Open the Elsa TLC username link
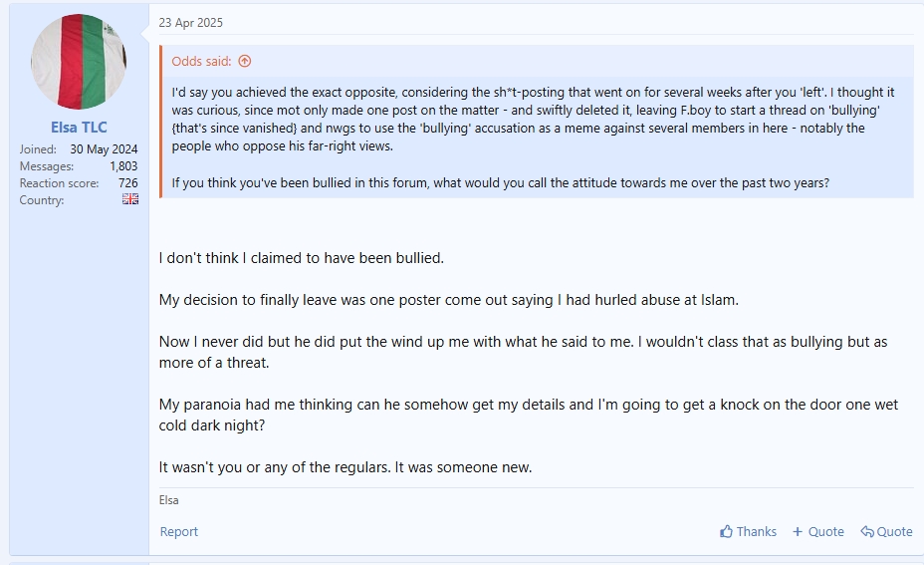 pos(79,128)
